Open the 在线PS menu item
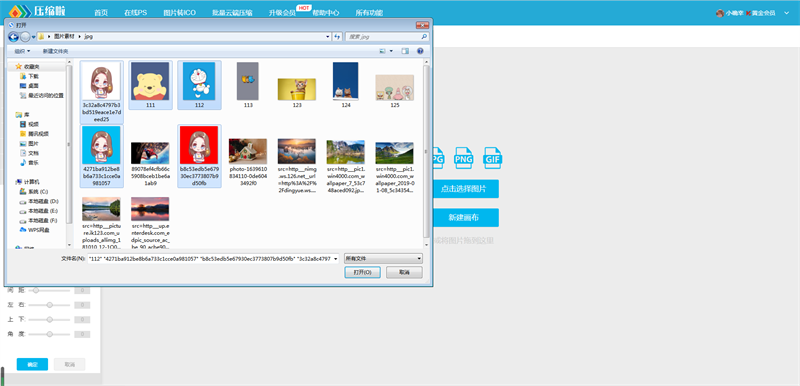Viewport: 800px width, 386px height. pyautogui.click(x=135, y=13)
